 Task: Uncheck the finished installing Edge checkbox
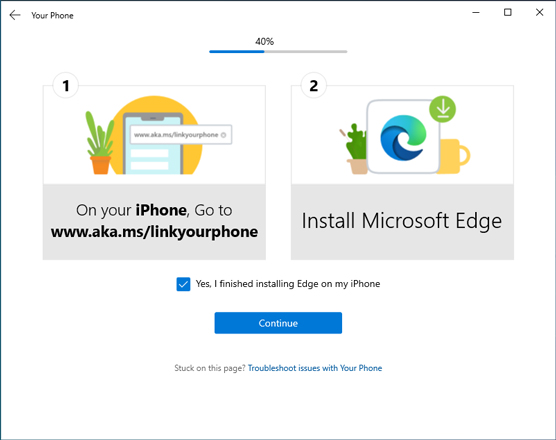tap(183, 284)
